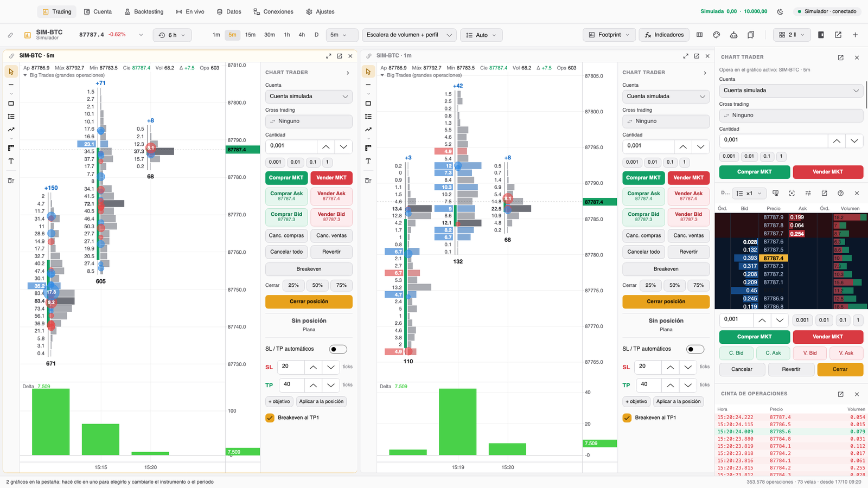Screen dimensions: 868x488
Task: Toggle dark mode moon icon
Action: click(x=780, y=11)
